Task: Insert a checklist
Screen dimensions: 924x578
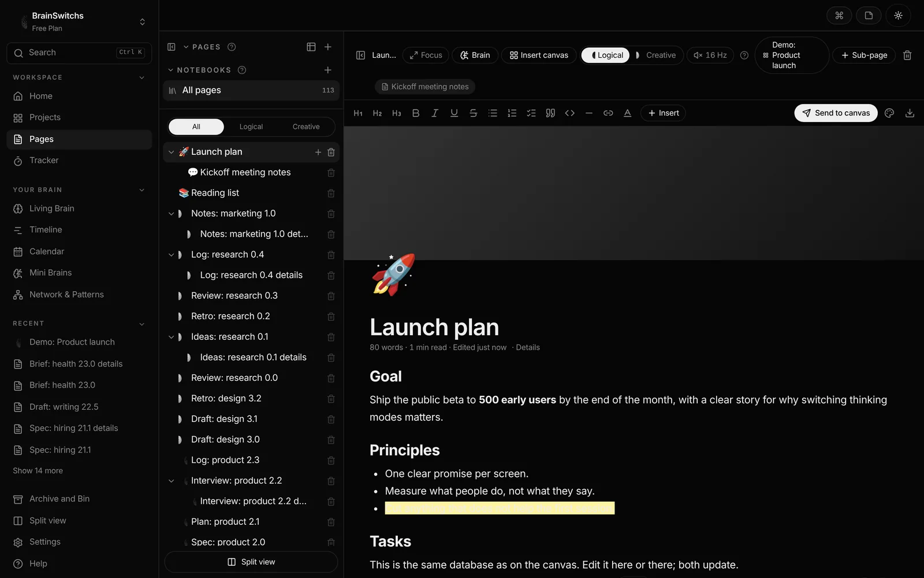Action: [x=531, y=113]
